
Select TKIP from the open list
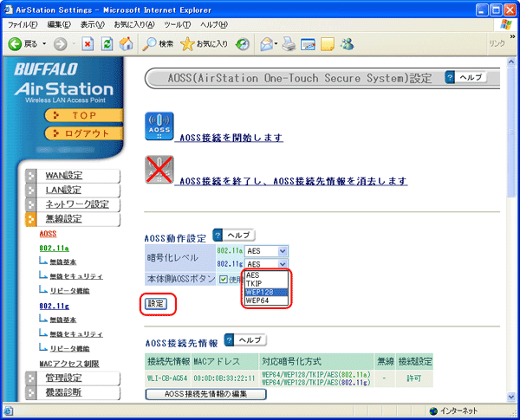click(x=266, y=284)
